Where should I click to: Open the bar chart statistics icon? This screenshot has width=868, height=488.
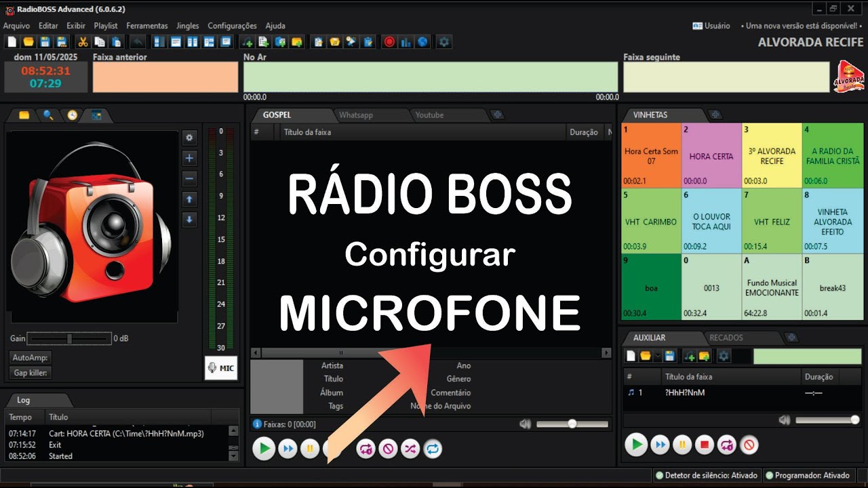coord(406,42)
